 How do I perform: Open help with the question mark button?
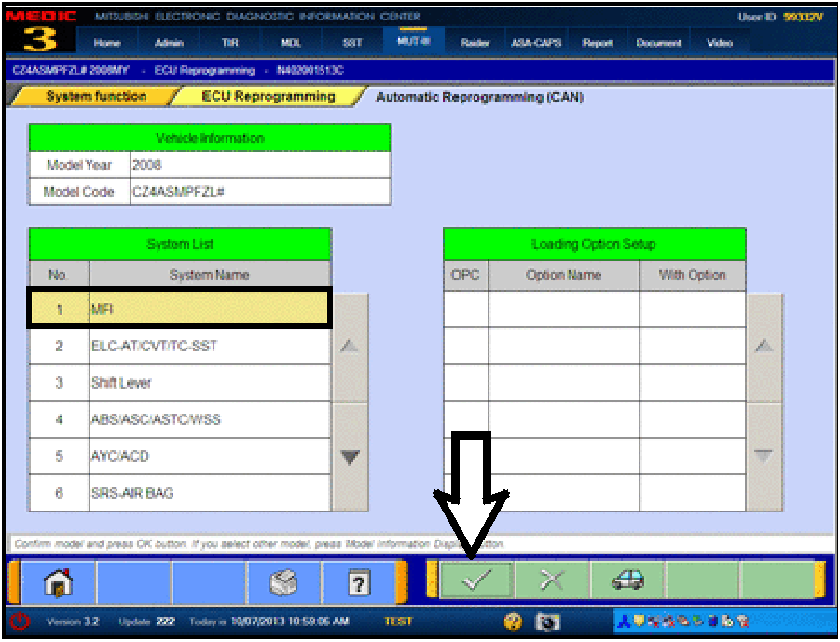click(359, 581)
